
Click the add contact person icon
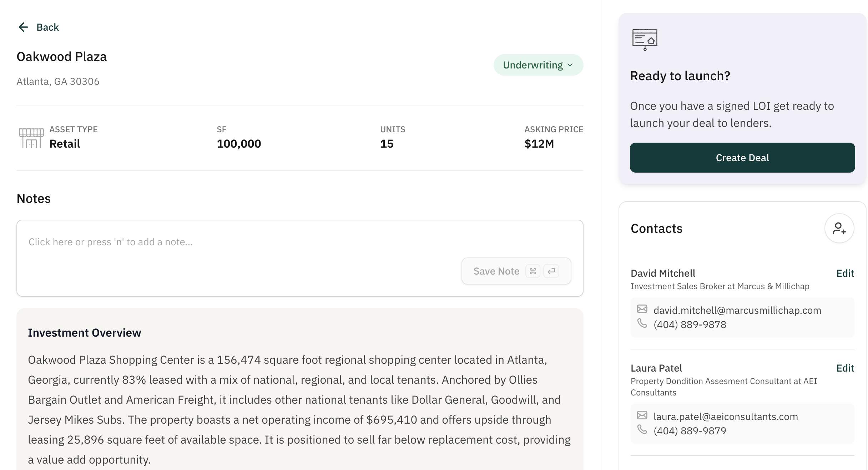click(839, 228)
